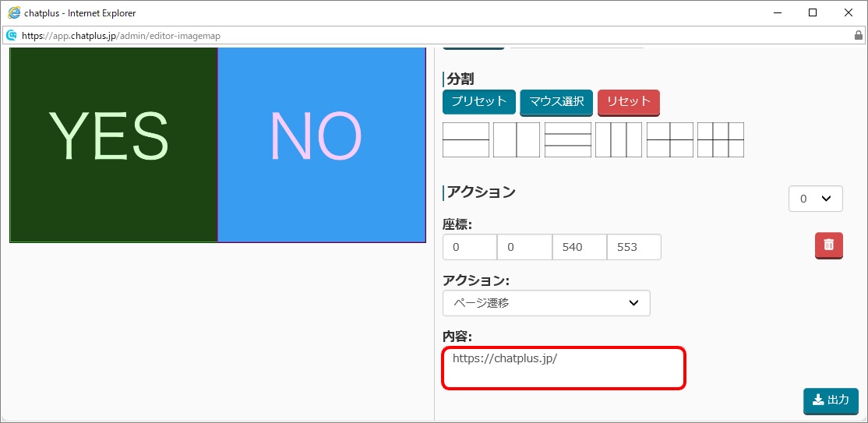Click the browser address bar URL
This screenshot has width=868, height=423.
coord(122,36)
